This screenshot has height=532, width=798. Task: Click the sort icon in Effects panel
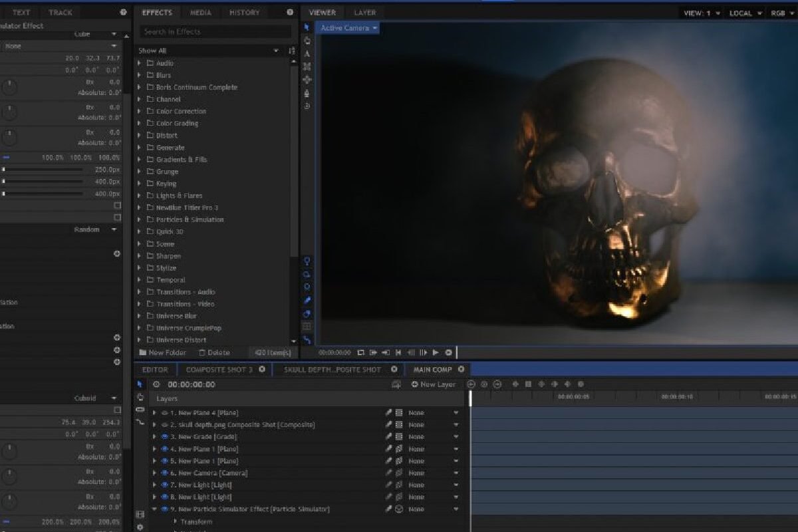pyautogui.click(x=291, y=51)
